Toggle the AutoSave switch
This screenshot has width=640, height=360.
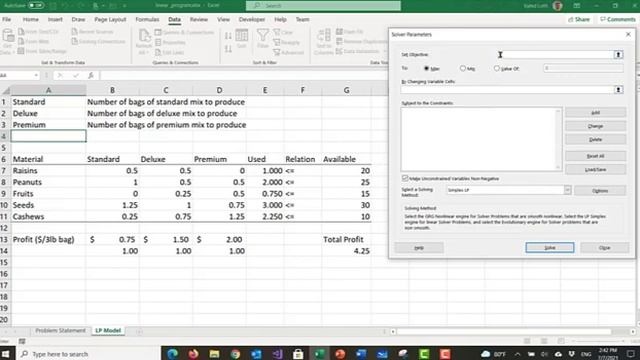click(x=36, y=6)
